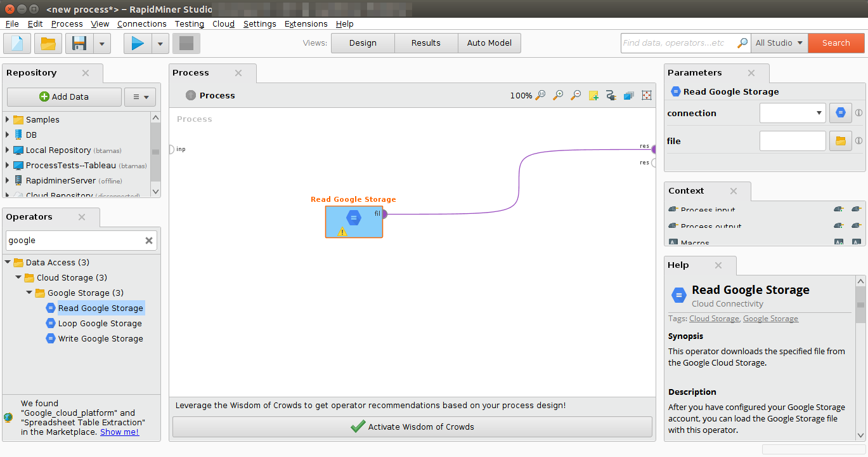Image resolution: width=868 pixels, height=457 pixels.
Task: Zoom out on the process canvas
Action: pyautogui.click(x=576, y=95)
